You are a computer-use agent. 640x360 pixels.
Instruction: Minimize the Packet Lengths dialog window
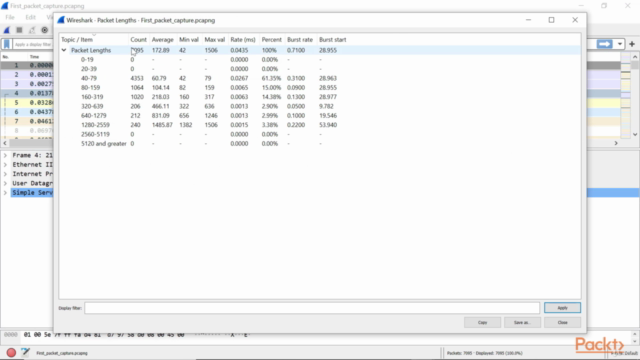pos(529,20)
